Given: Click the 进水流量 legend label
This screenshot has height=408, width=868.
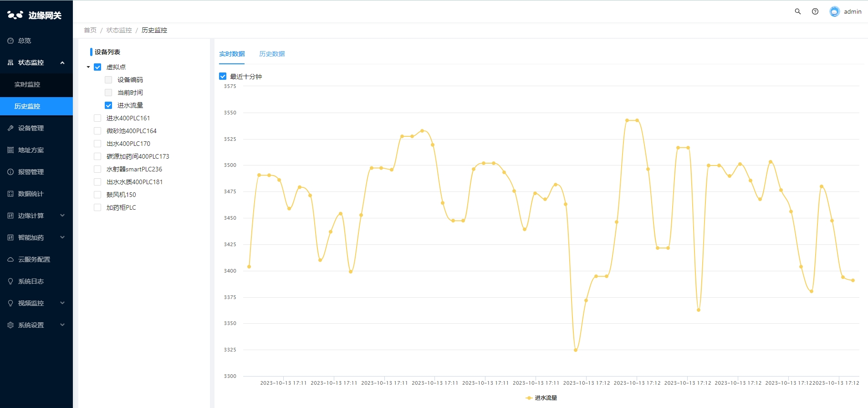Looking at the screenshot, I should 546,398.
